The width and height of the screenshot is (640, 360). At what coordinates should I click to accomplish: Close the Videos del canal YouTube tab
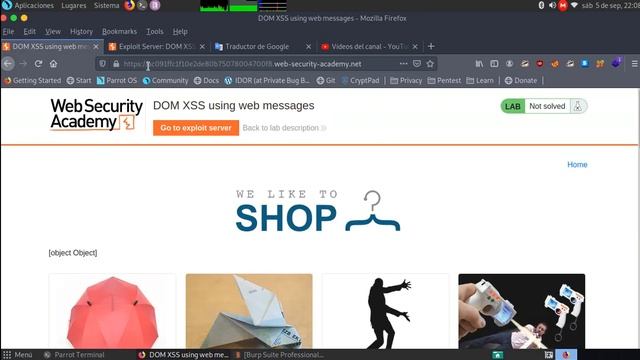click(x=415, y=47)
